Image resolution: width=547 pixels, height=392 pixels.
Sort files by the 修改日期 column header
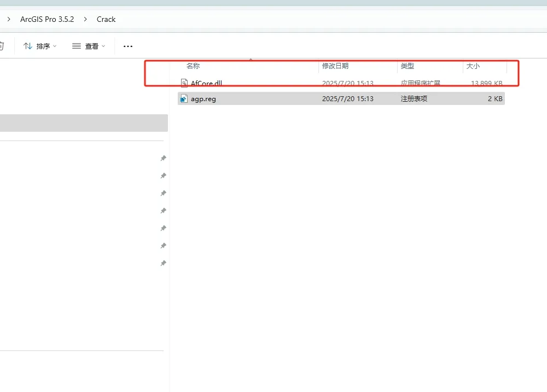click(335, 66)
